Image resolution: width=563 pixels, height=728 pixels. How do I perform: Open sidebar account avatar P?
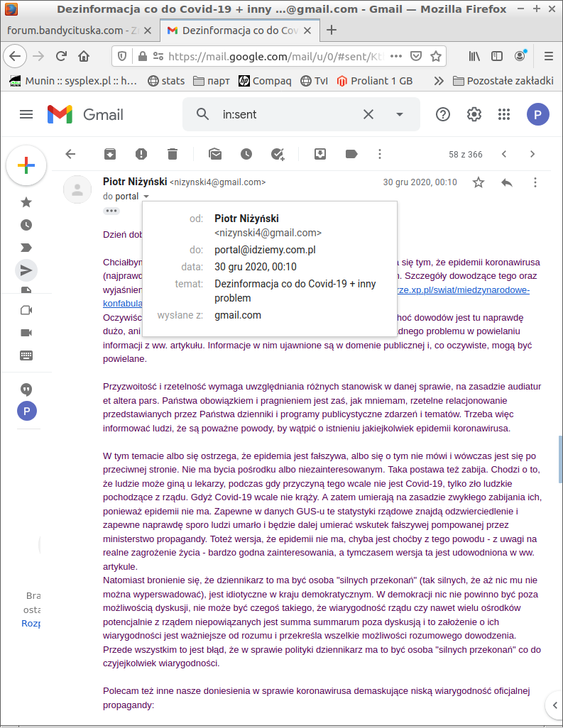[26, 411]
